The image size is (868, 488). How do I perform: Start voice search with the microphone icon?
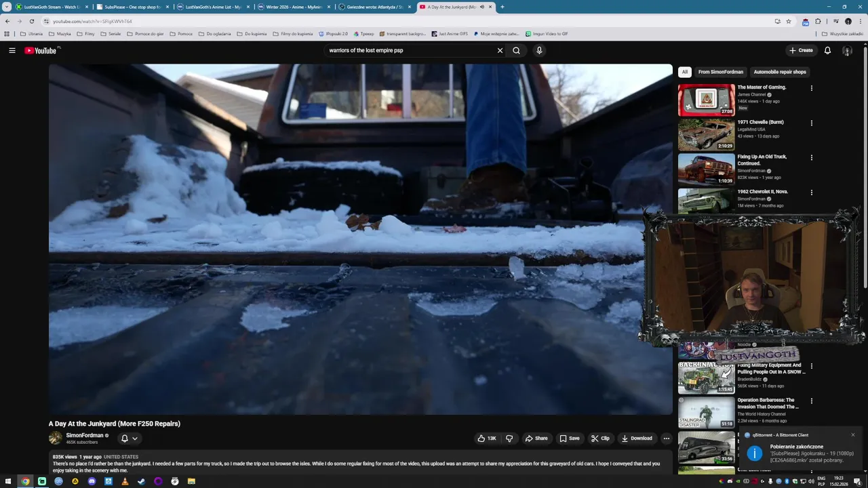539,50
